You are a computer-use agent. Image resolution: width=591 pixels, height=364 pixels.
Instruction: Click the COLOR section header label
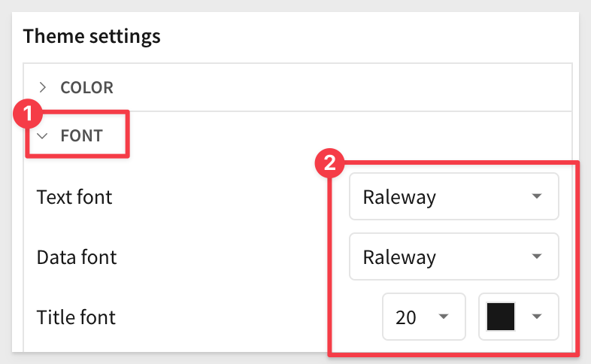click(86, 87)
